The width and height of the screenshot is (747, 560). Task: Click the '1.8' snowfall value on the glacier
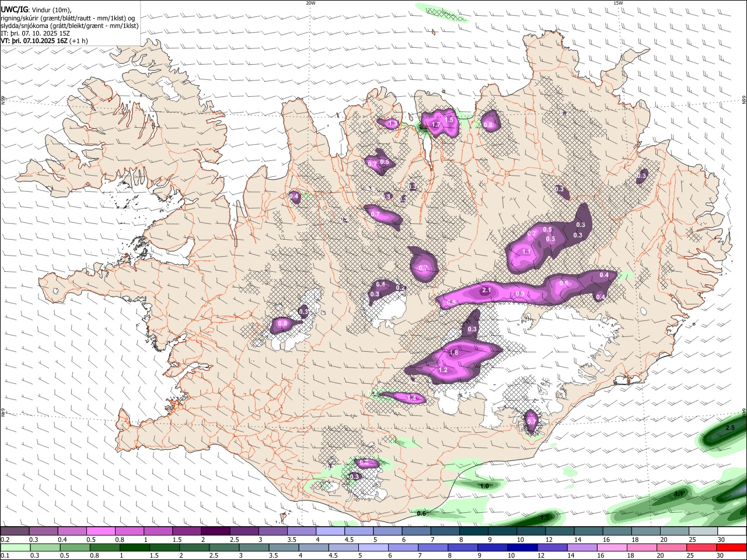tap(454, 353)
